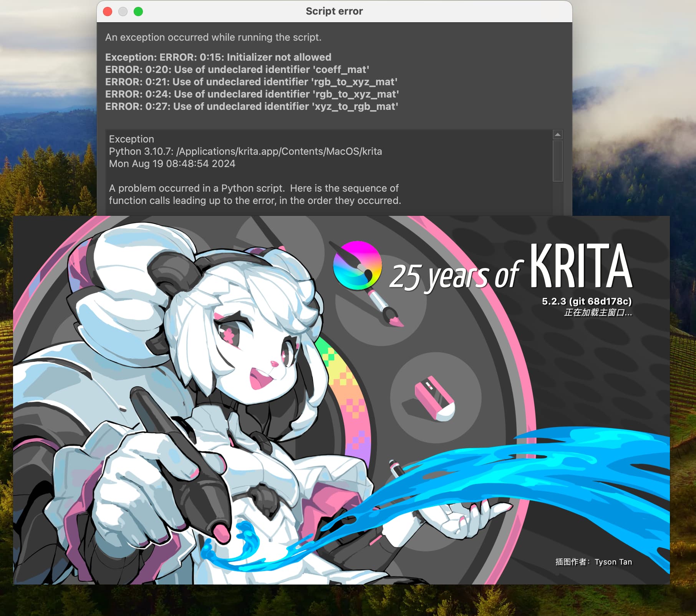Select the "Initializer not allowed" error line
This screenshot has width=696, height=616.
(x=218, y=57)
